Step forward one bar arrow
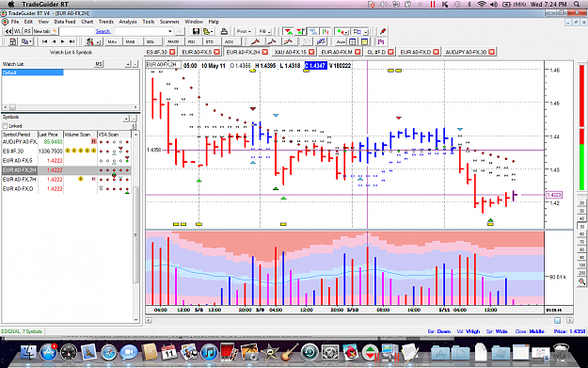588x368 pixels. 63,41
